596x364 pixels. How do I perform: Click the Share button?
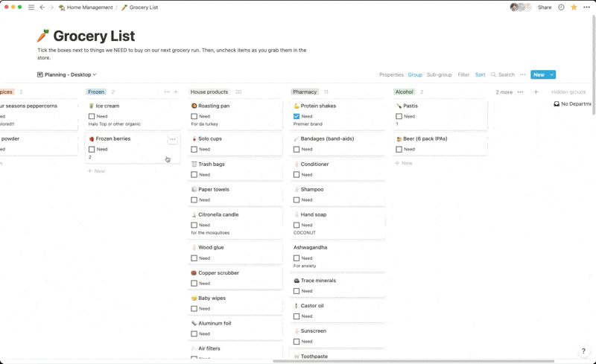coord(545,7)
